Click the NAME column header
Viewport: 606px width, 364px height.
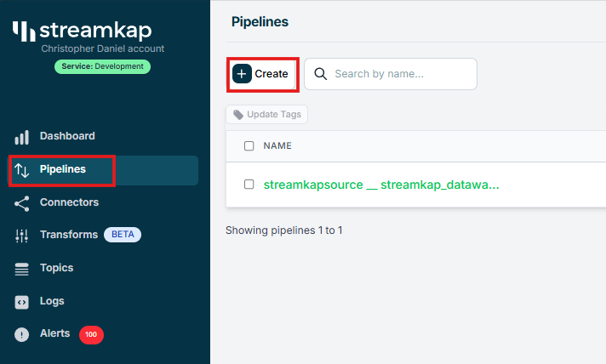click(x=277, y=146)
